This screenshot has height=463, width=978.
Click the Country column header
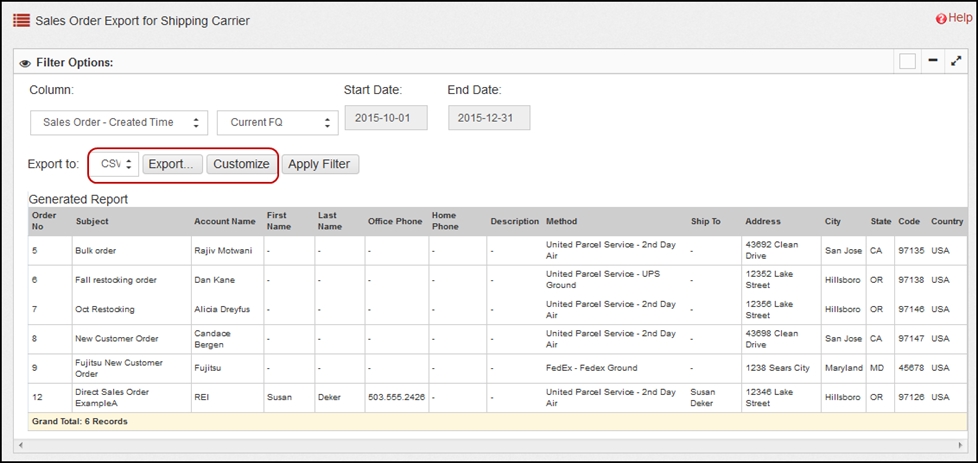[947, 221]
